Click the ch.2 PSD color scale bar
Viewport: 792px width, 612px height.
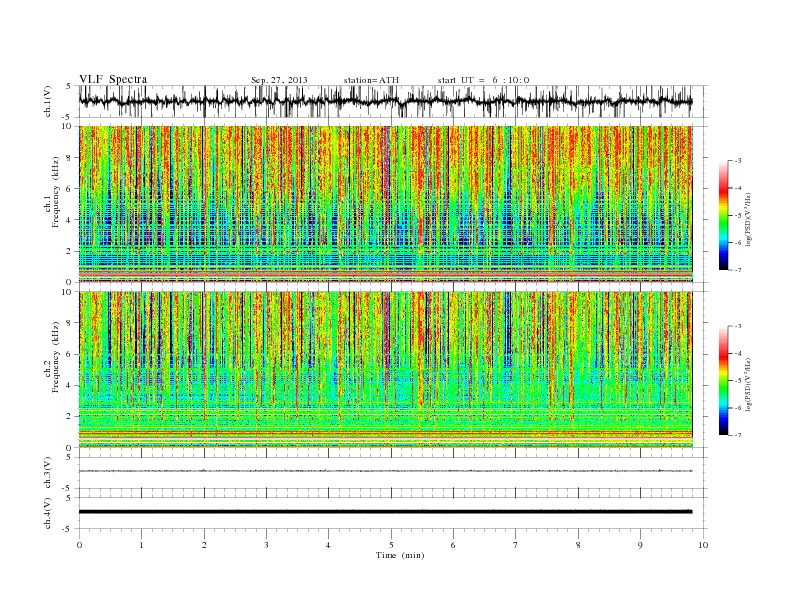(x=723, y=380)
